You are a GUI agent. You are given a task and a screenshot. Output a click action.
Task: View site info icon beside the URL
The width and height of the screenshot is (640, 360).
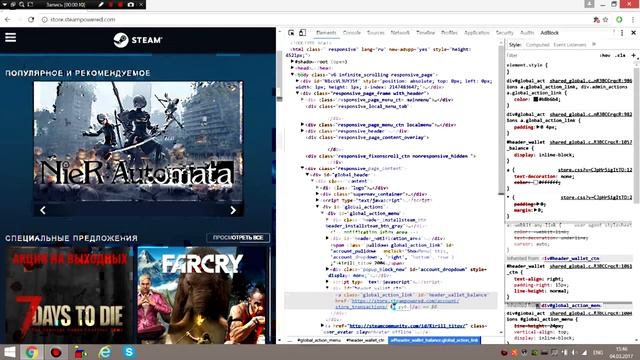(44, 19)
